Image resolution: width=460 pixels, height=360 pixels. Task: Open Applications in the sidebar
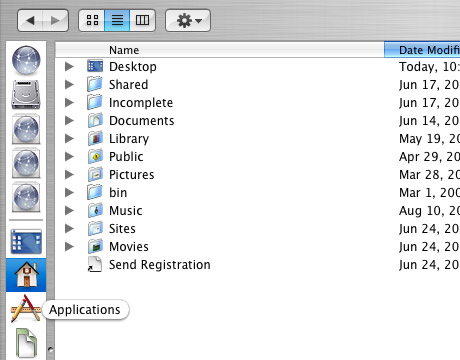[x=26, y=309]
